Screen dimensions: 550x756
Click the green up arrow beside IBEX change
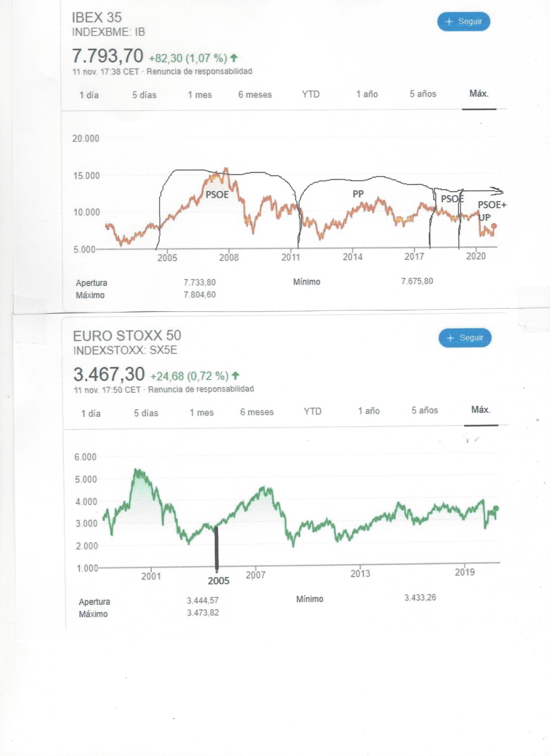[x=234, y=58]
